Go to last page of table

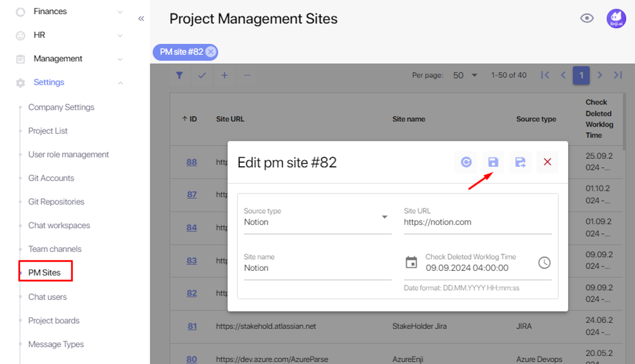click(618, 75)
